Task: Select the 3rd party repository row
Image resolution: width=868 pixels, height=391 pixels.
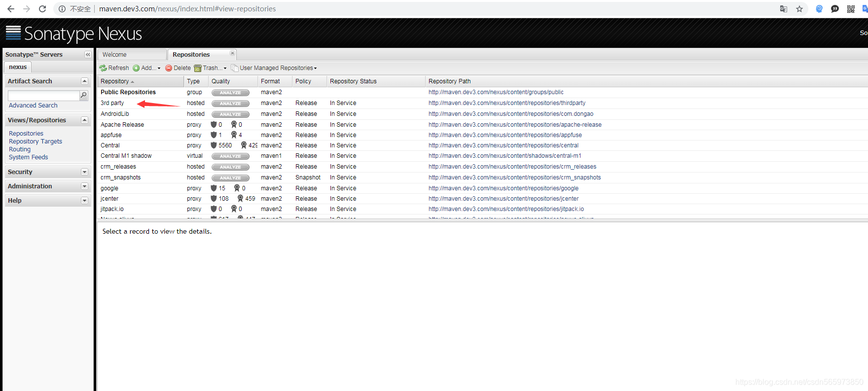Action: point(482,103)
